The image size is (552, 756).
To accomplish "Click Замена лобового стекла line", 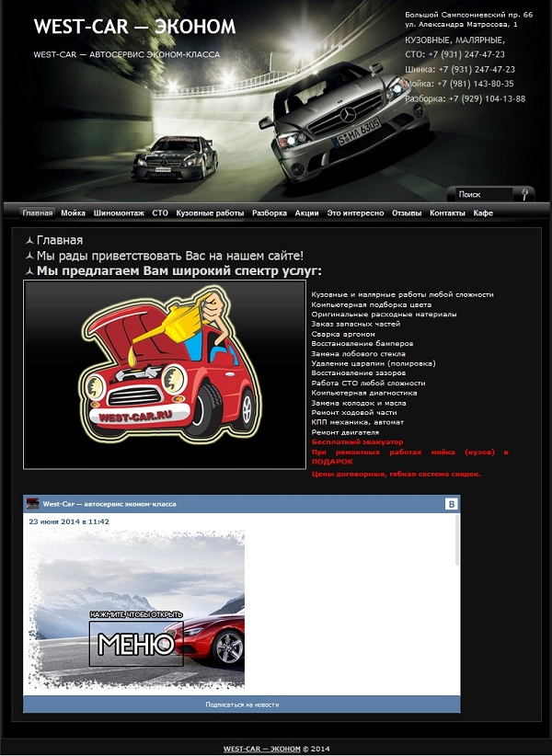I will (358, 353).
